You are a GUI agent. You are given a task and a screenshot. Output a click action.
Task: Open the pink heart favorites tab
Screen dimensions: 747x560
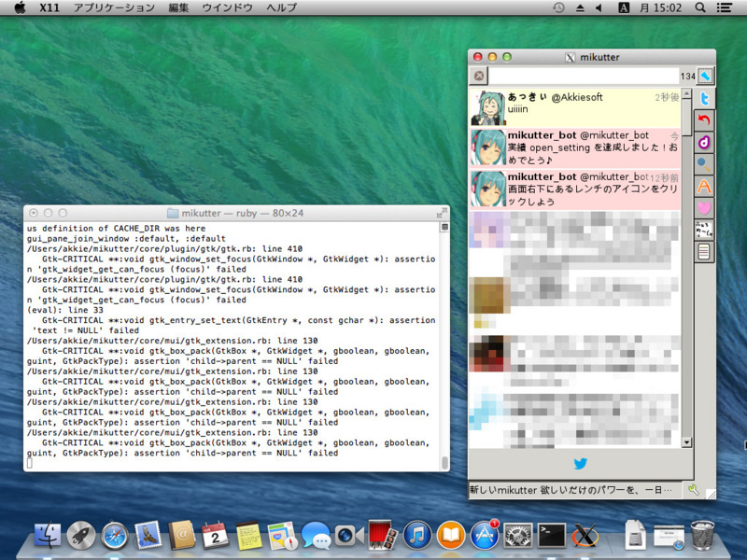(x=704, y=208)
